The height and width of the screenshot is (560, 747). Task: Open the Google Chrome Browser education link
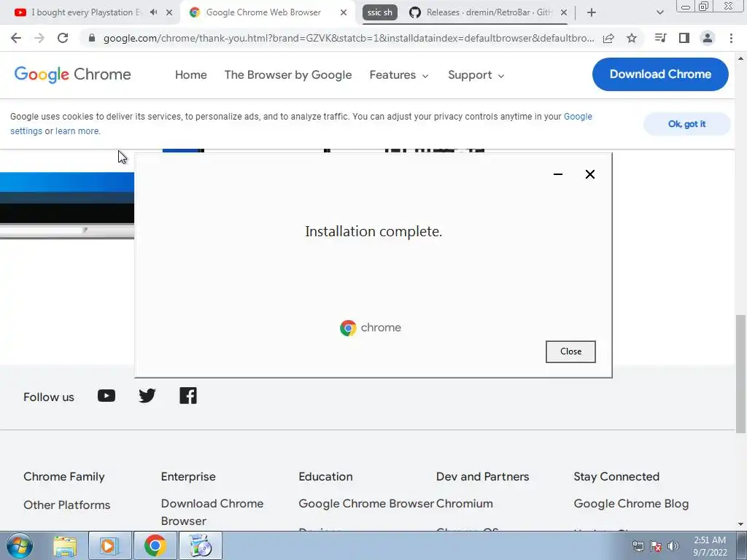[x=366, y=503]
